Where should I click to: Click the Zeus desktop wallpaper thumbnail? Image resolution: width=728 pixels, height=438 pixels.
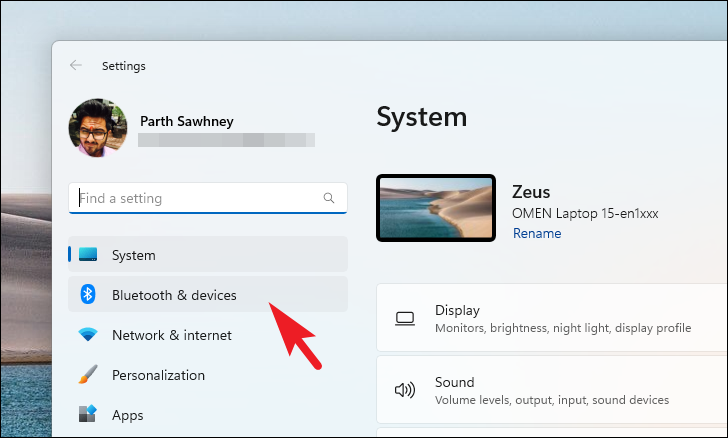coord(436,208)
